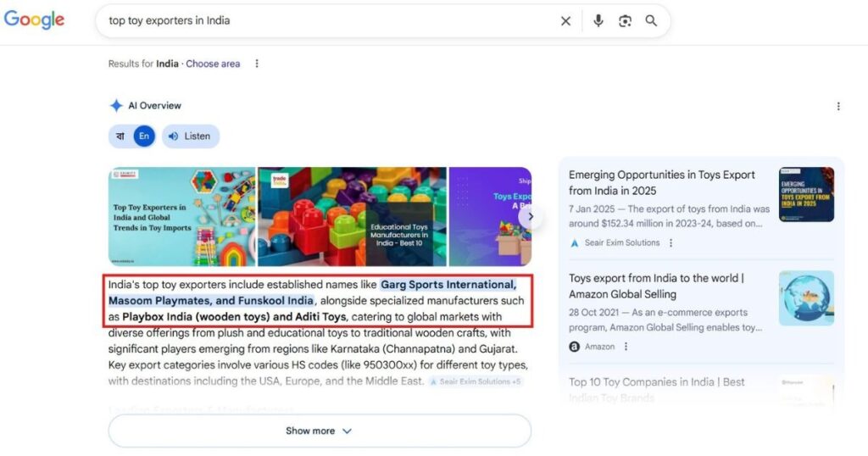
Task: Open Emerging Opportunities article thumbnail
Action: (x=806, y=194)
